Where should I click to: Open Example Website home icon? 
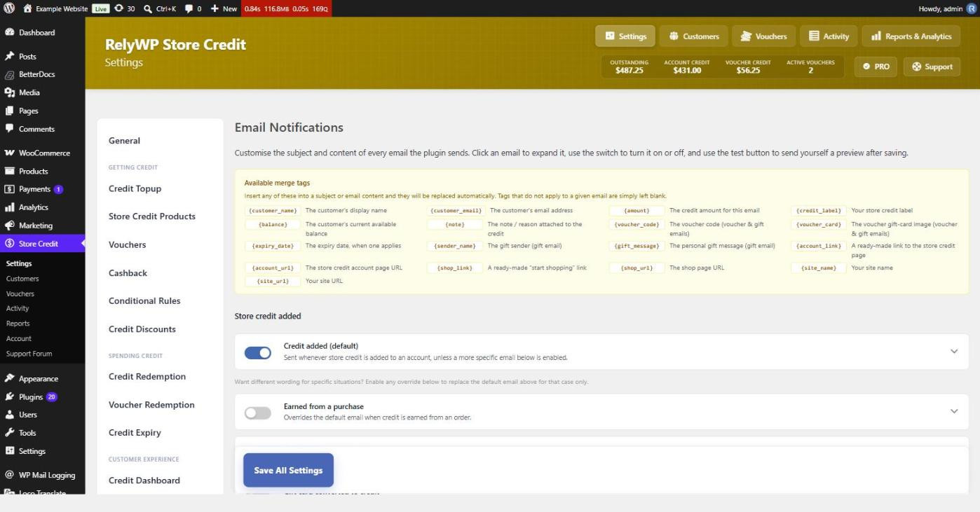[27, 8]
